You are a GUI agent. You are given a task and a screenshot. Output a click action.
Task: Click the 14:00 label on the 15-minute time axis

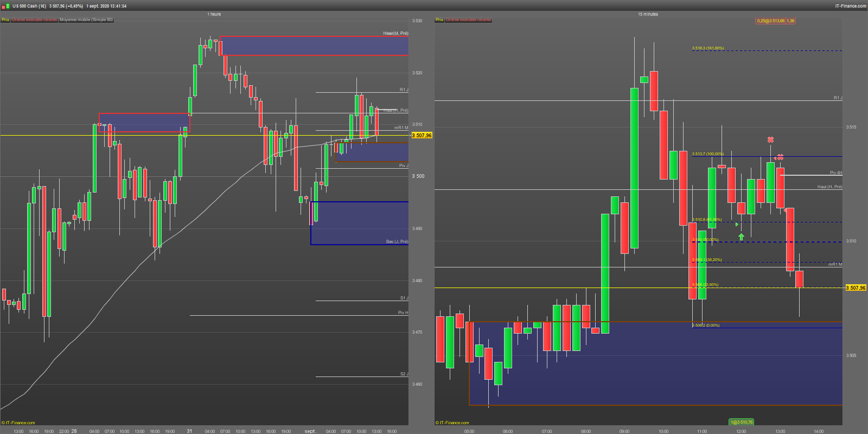(819, 431)
